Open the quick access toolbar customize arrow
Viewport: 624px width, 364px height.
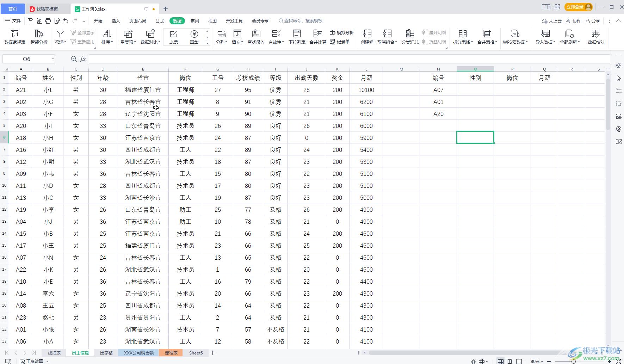point(84,21)
